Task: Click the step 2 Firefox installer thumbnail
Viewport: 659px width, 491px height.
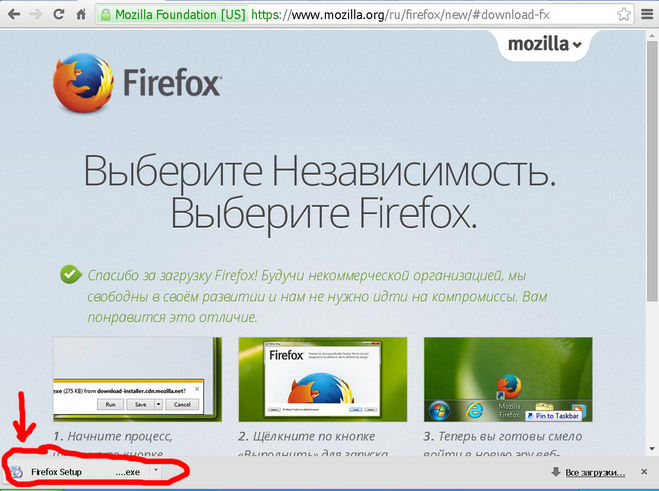Action: tap(323, 379)
